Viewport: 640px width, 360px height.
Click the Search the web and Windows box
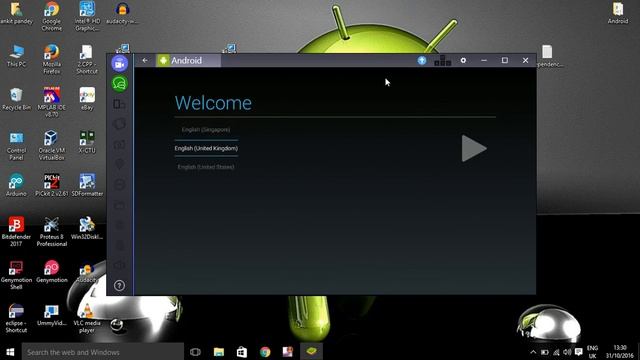pyautogui.click(x=103, y=352)
